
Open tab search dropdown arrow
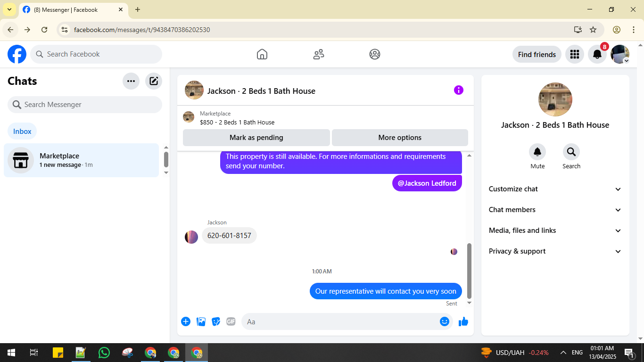coord(9,9)
